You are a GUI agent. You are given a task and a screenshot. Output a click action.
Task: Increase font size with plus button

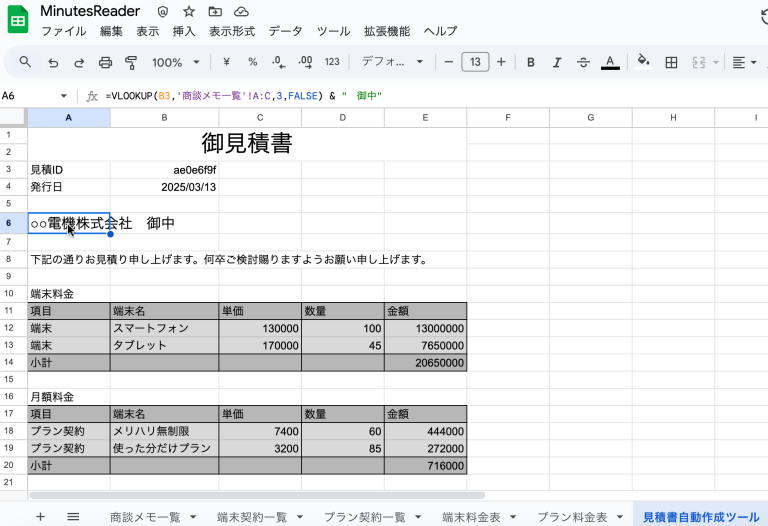click(501, 62)
